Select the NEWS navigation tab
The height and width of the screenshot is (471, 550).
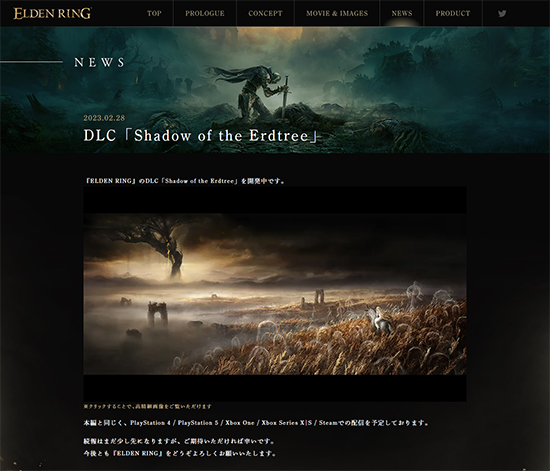(x=402, y=13)
